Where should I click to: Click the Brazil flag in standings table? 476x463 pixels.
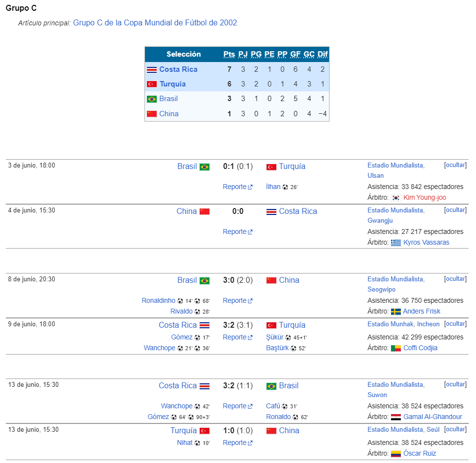pyautogui.click(x=151, y=99)
